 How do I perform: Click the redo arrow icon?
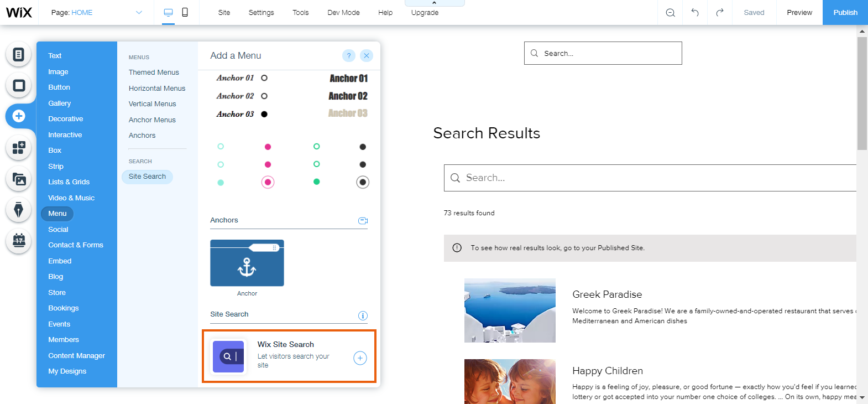[x=719, y=12]
